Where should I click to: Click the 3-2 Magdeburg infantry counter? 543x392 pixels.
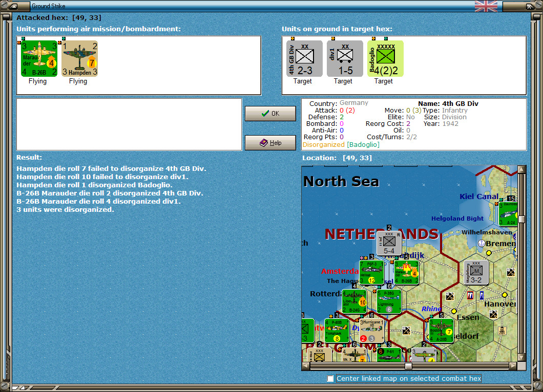[475, 273]
